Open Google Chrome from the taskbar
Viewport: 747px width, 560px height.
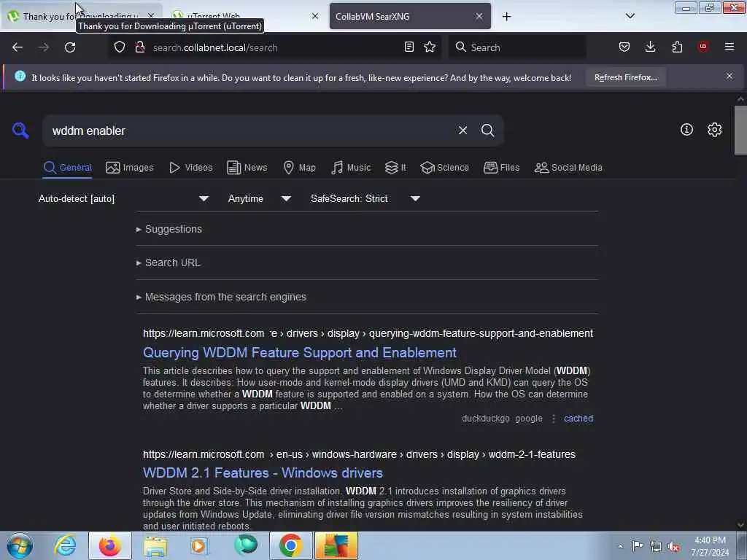[290, 545]
